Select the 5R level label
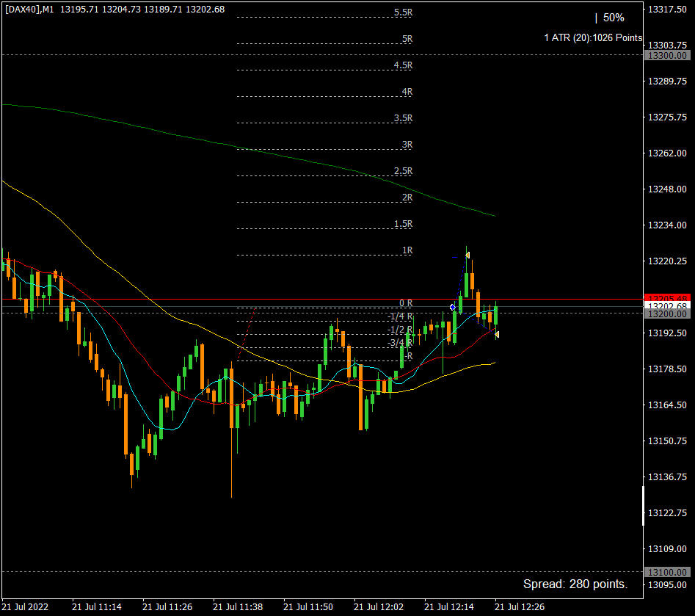The width and height of the screenshot is (695, 616). pyautogui.click(x=407, y=39)
